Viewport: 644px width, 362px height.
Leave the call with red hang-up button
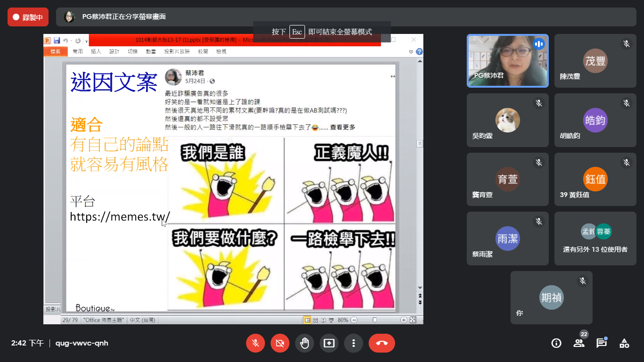coord(382,343)
